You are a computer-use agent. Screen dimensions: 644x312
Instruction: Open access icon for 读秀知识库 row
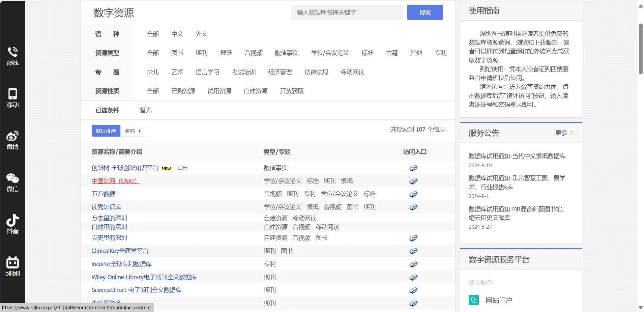(413, 207)
